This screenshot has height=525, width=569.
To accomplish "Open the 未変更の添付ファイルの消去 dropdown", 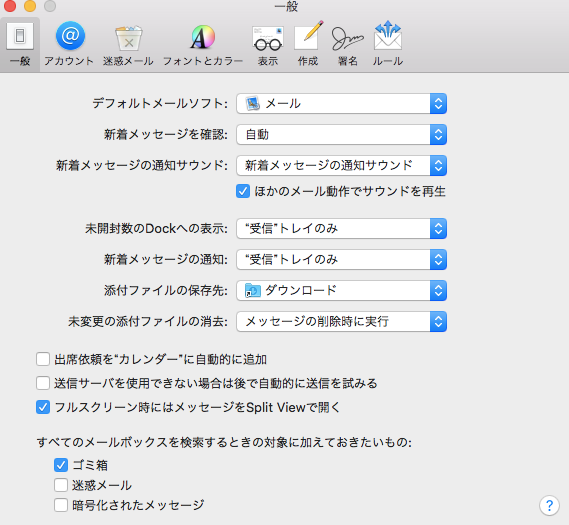I will 341,321.
